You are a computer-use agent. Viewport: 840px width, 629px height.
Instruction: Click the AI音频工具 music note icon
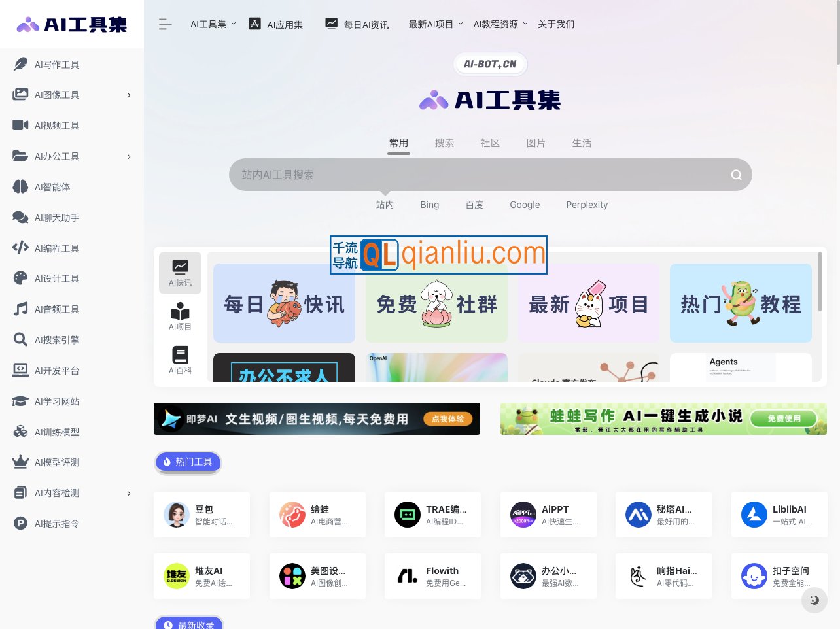[20, 309]
